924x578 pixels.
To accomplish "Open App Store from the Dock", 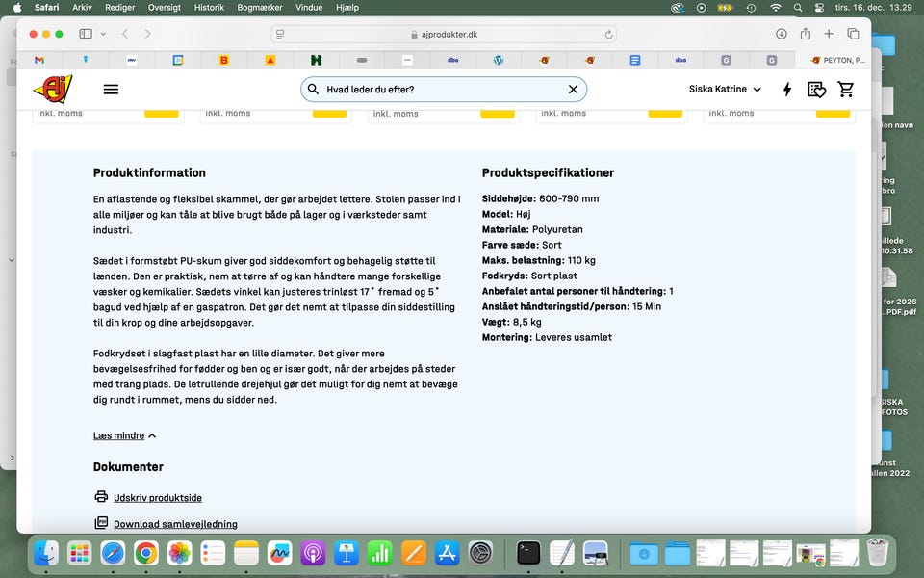I will click(447, 553).
